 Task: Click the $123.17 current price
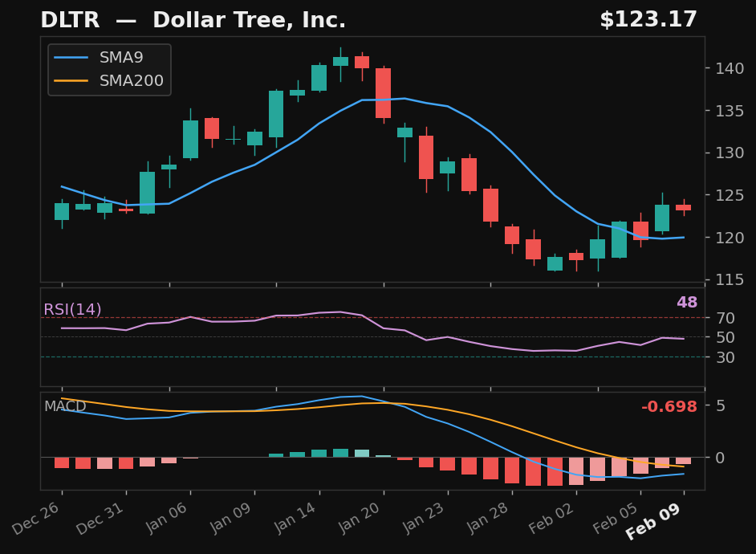click(x=648, y=20)
